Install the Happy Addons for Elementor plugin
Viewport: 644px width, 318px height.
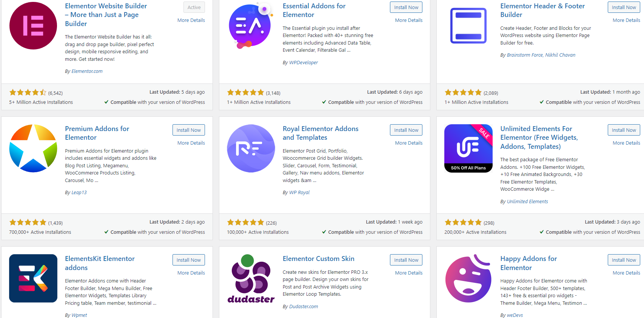coord(624,259)
